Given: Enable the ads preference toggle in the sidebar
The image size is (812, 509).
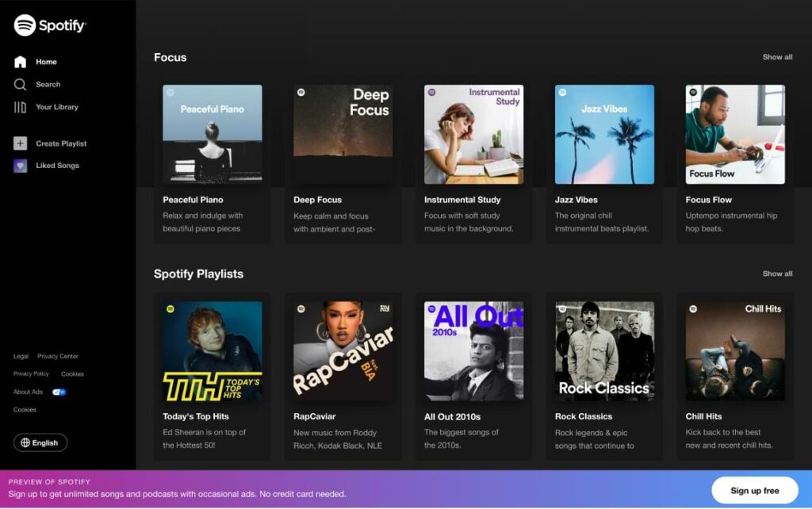Looking at the screenshot, I should pos(57,392).
